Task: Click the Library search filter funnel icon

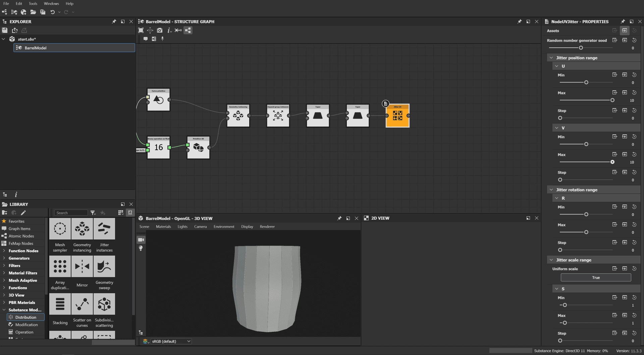Action: coord(93,213)
